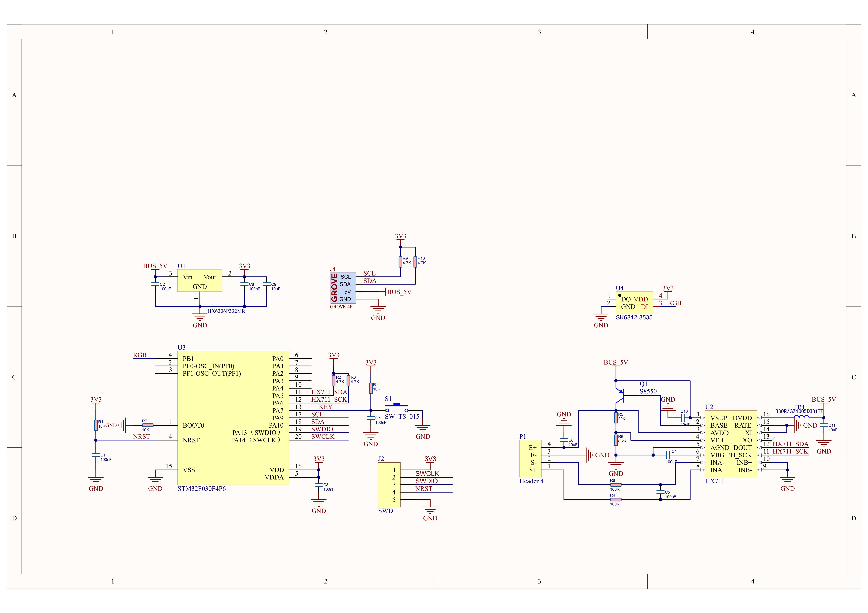Click the VDDA pin name
The height and width of the screenshot is (613, 868).
click(x=274, y=477)
